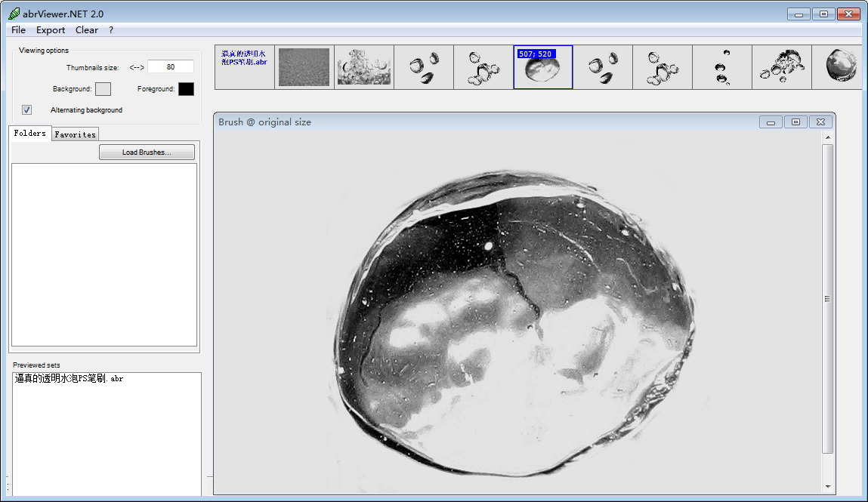Pick the black Foreground color swatch

coord(186,89)
